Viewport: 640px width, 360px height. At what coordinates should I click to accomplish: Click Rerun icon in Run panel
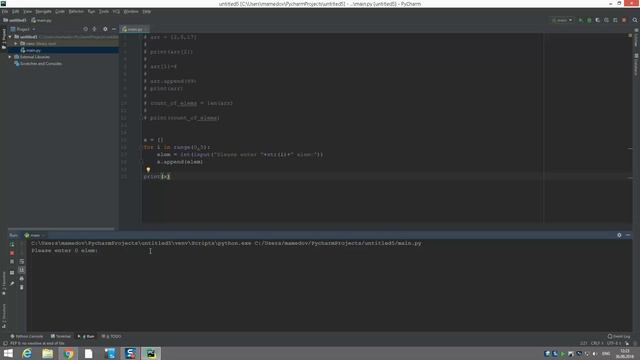point(12,244)
